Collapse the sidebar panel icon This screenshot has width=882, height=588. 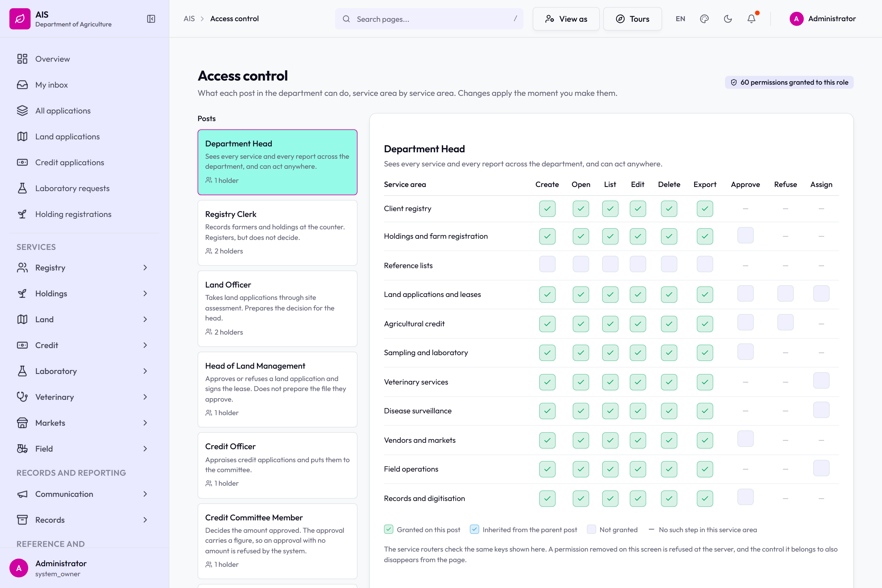click(151, 19)
